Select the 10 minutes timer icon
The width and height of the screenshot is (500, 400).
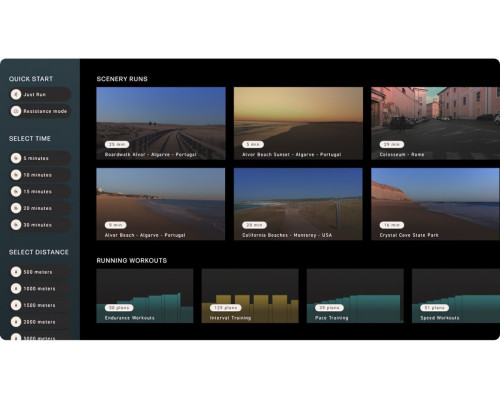(16, 175)
